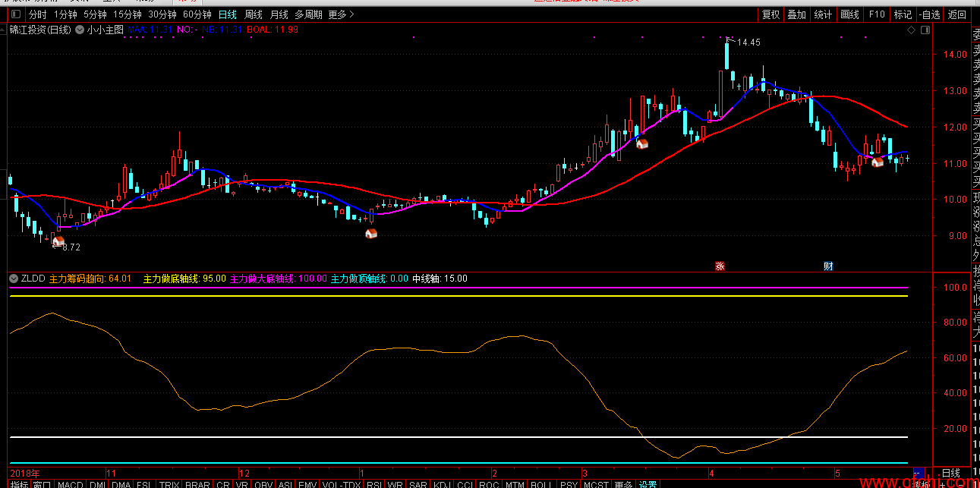Select the WR indicator tab
Screen dimensions: 980x488
coord(395,484)
